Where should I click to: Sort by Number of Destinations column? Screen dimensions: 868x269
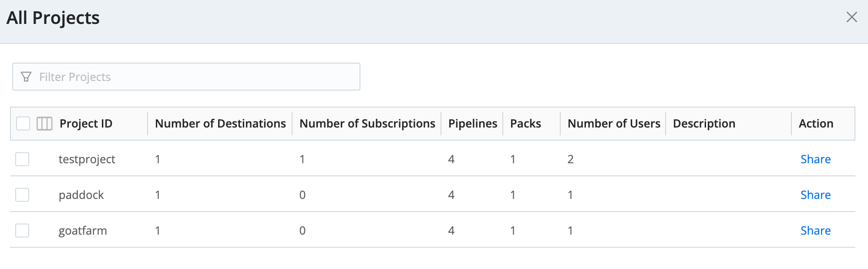220,124
